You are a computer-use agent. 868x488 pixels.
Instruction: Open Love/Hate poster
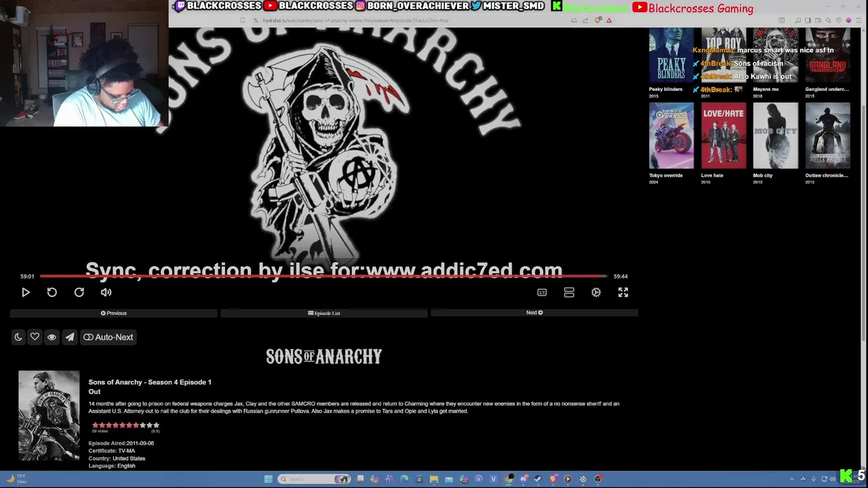pos(724,136)
